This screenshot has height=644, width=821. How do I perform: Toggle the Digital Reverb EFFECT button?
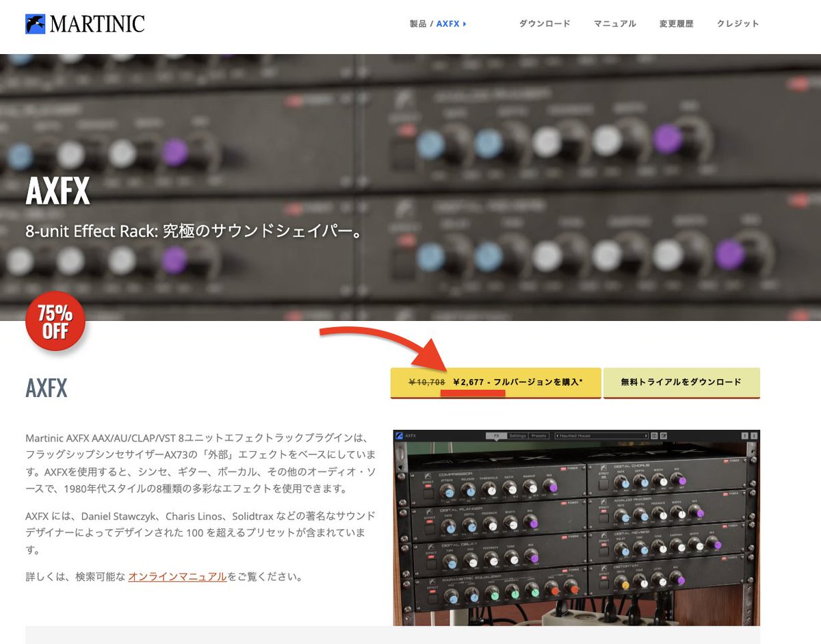click(x=604, y=552)
